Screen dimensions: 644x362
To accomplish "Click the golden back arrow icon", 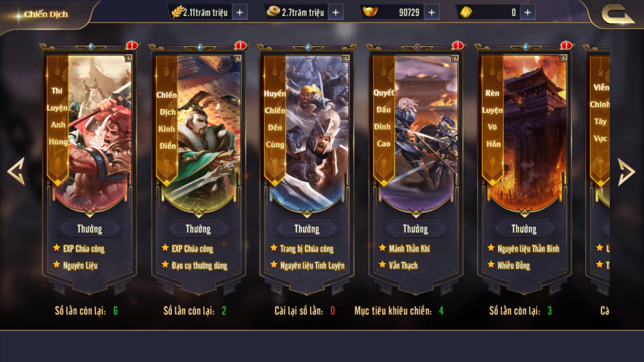I will click(x=618, y=14).
